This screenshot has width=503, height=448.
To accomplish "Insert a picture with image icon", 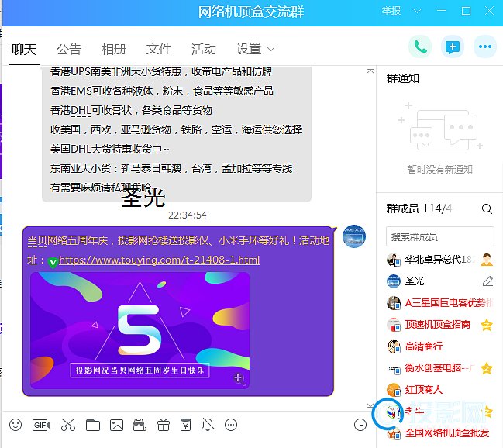I will click(116, 426).
